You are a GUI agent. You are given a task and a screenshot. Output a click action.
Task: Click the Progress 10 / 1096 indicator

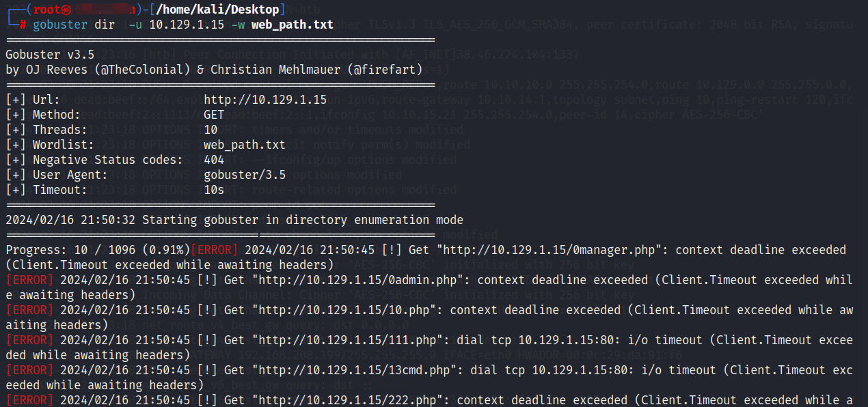click(x=98, y=250)
